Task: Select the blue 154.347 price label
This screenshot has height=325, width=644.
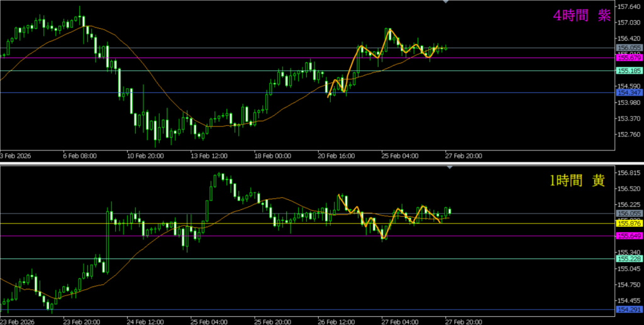Action: coord(629,93)
